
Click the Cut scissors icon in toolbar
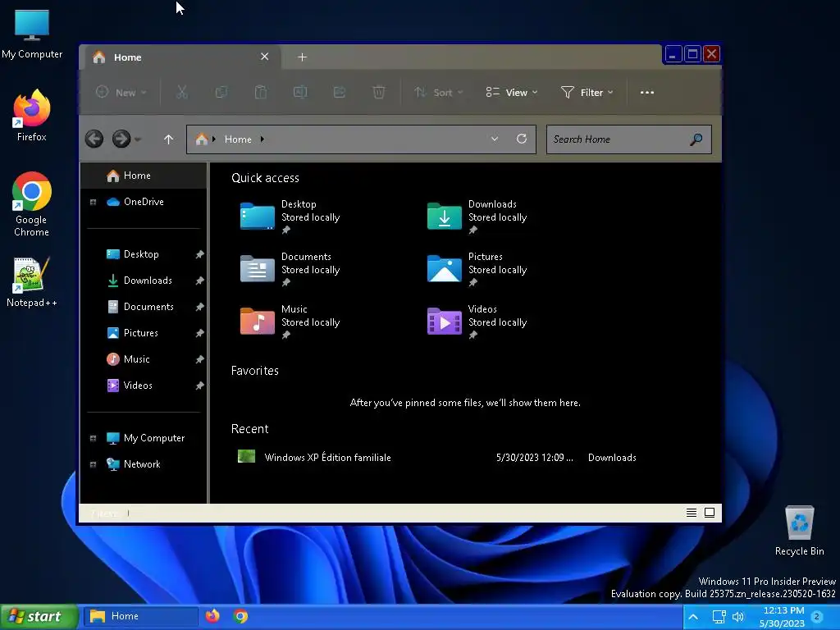click(182, 92)
